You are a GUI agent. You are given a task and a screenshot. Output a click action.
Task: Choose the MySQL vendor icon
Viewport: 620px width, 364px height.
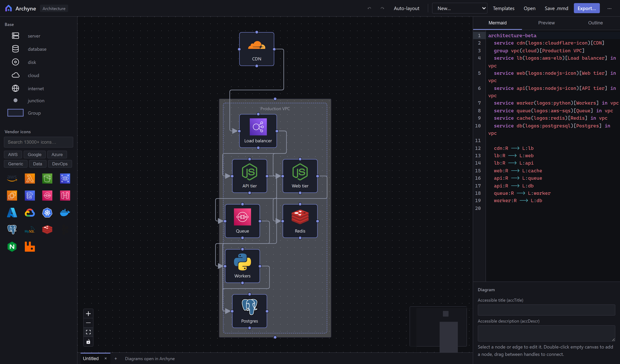(x=30, y=230)
